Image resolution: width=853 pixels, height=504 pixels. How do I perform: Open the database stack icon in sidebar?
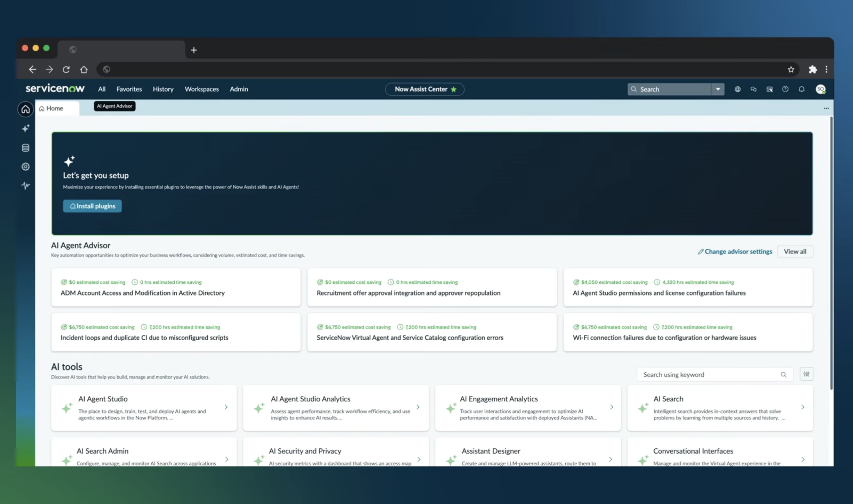[25, 148]
